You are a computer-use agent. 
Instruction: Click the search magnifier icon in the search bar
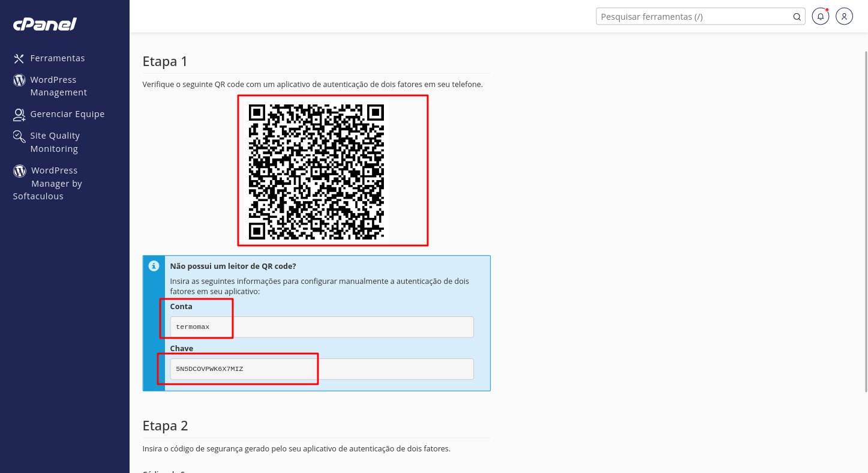797,17
